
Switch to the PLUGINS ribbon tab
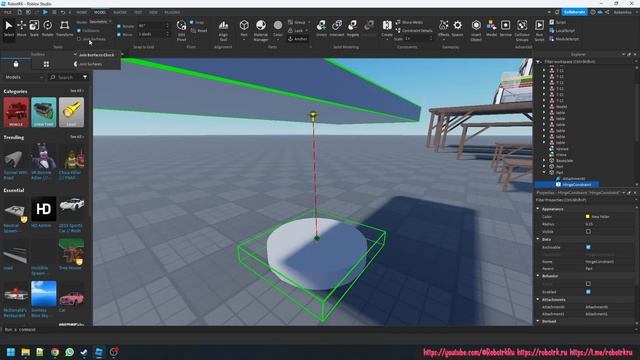tap(172, 12)
